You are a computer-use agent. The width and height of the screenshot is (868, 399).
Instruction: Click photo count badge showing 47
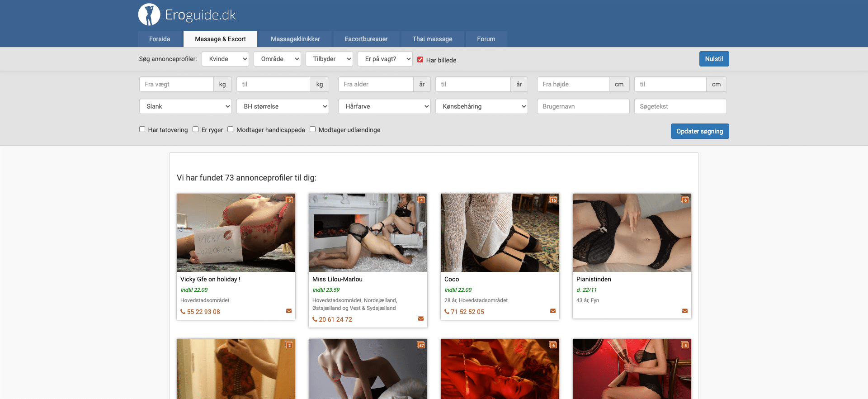421,345
